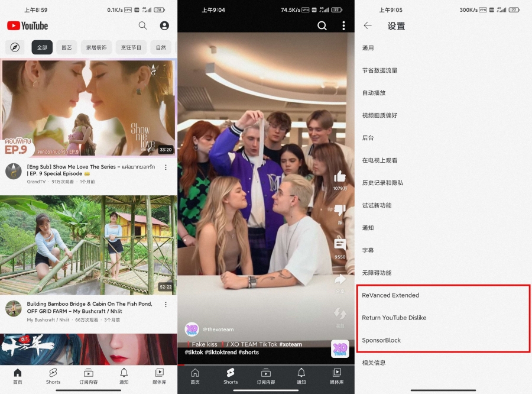Open the three-dot menu in Shorts player header
Viewport: 532px width, 394px height.
click(x=343, y=26)
